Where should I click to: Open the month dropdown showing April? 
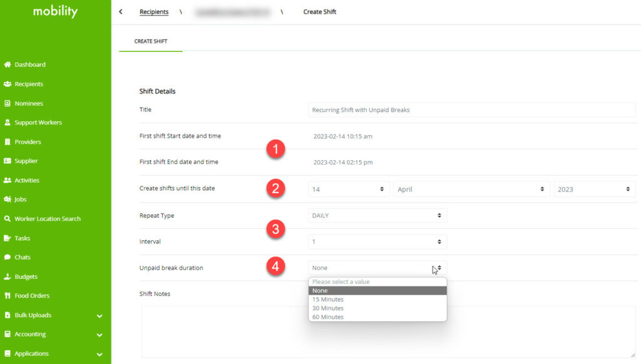(x=471, y=189)
